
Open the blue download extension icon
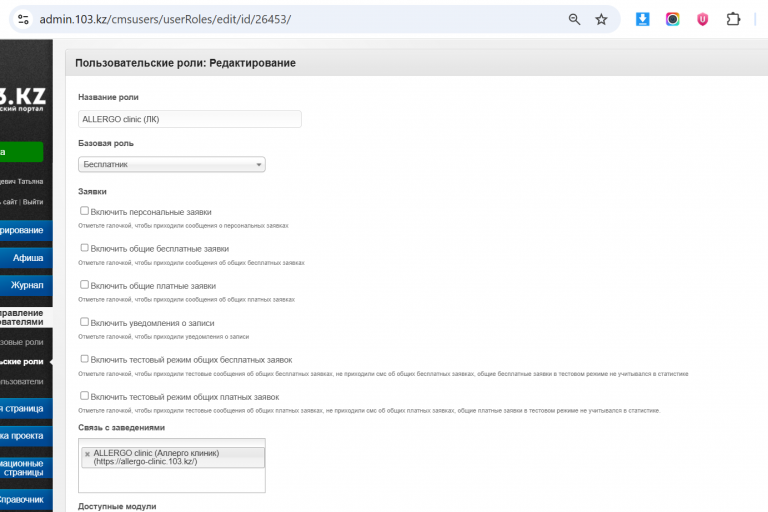(x=642, y=19)
